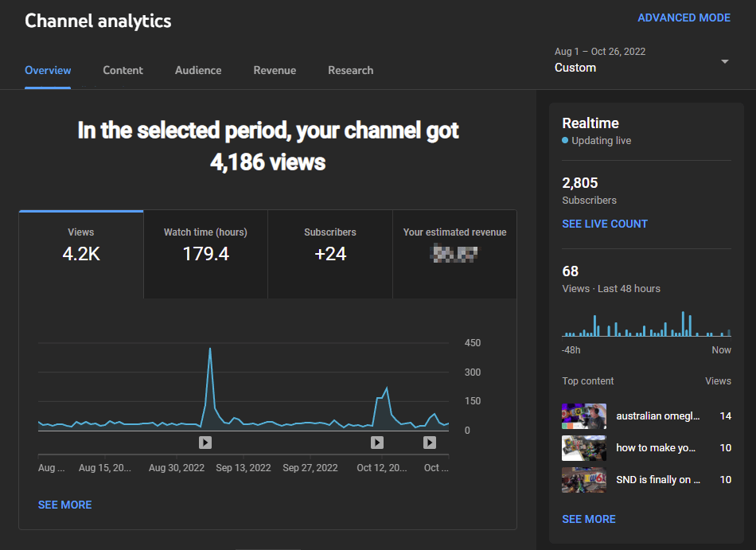756x550 pixels.
Task: Click SEE MORE under the views chart
Action: [64, 505]
